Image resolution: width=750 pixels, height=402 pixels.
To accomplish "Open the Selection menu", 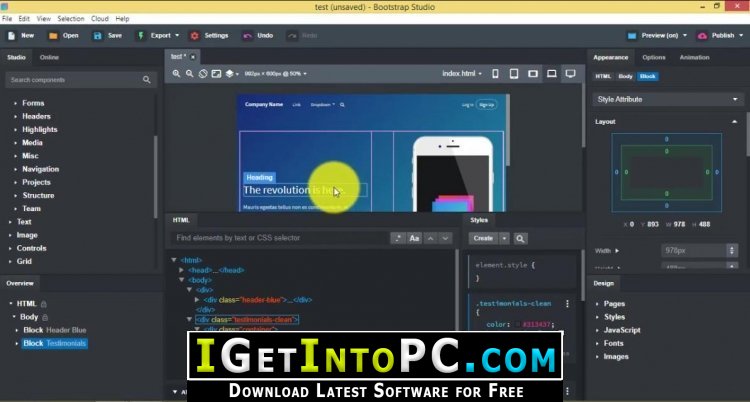I will 71,19.
